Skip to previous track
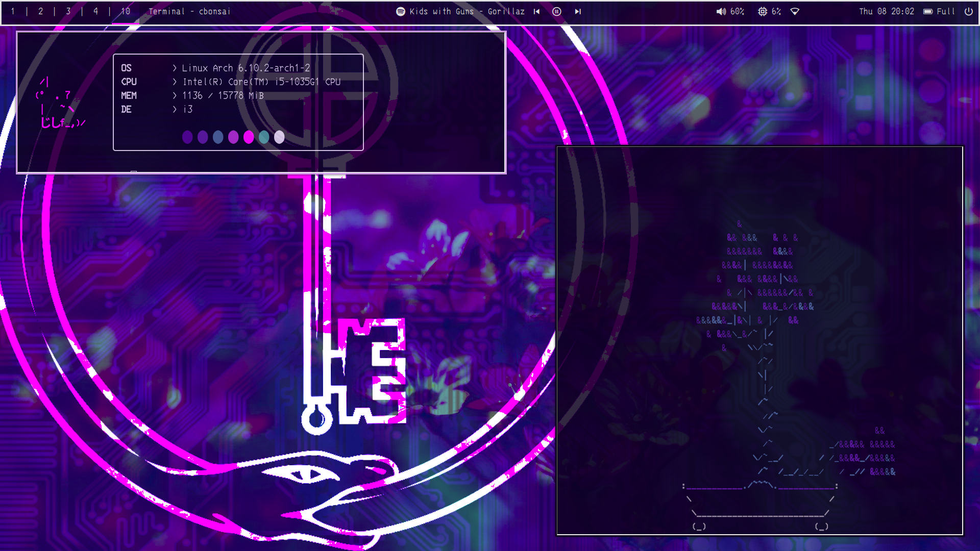This screenshot has width=980, height=551. coord(536,11)
